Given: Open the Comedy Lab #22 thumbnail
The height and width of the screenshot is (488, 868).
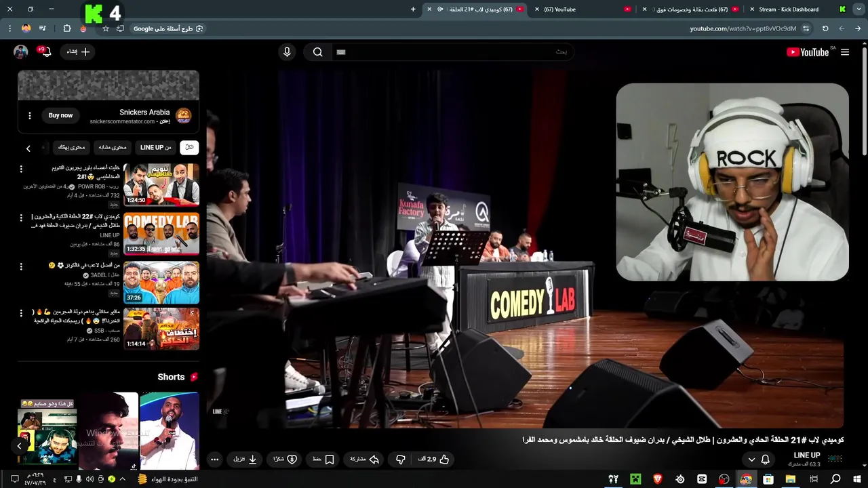Looking at the screenshot, I should 161,234.
